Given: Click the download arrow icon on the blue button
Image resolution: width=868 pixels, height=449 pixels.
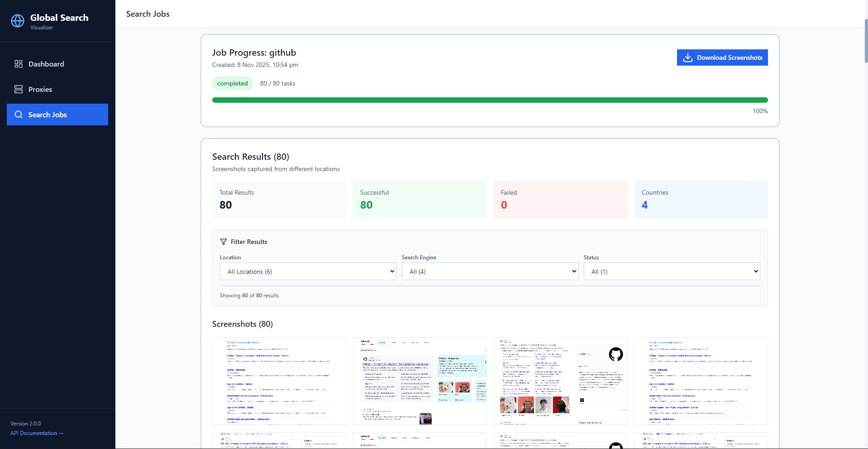Looking at the screenshot, I should pos(688,57).
